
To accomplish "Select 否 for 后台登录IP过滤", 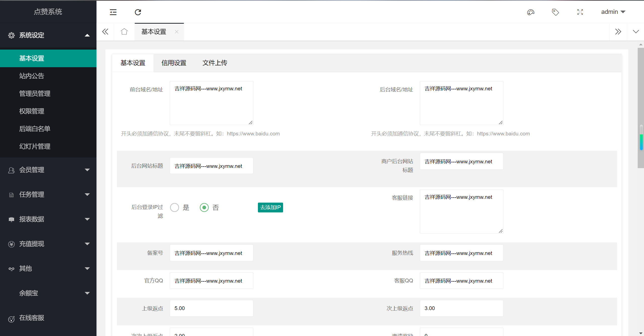I will pyautogui.click(x=204, y=207).
